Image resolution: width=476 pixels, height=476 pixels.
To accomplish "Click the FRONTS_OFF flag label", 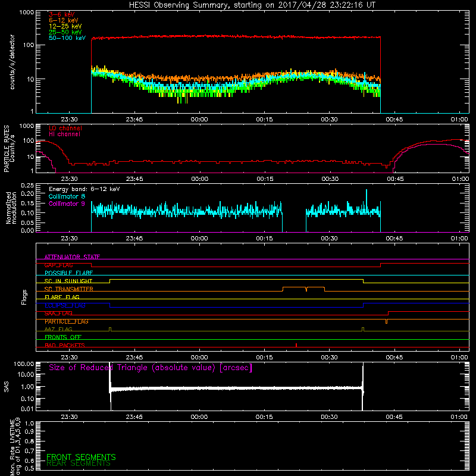I will coord(63,337).
